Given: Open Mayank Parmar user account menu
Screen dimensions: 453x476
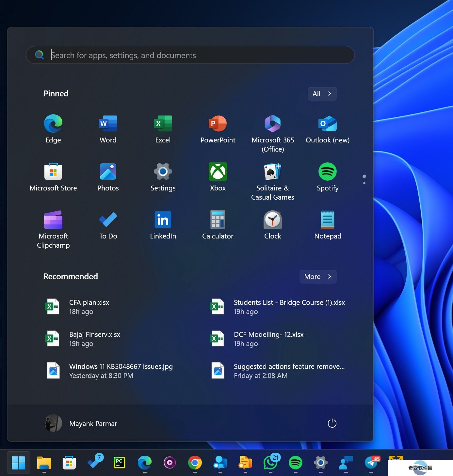Looking at the screenshot, I should pos(81,423).
